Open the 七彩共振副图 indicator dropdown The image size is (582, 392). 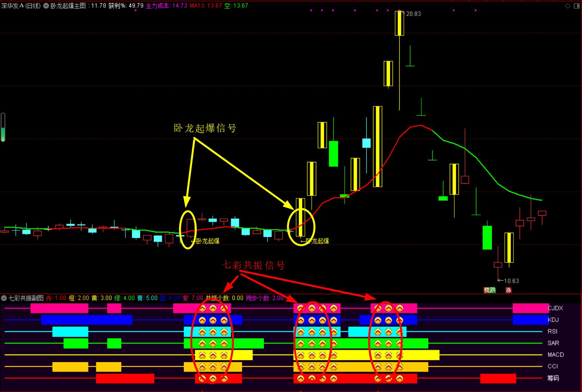click(4, 298)
